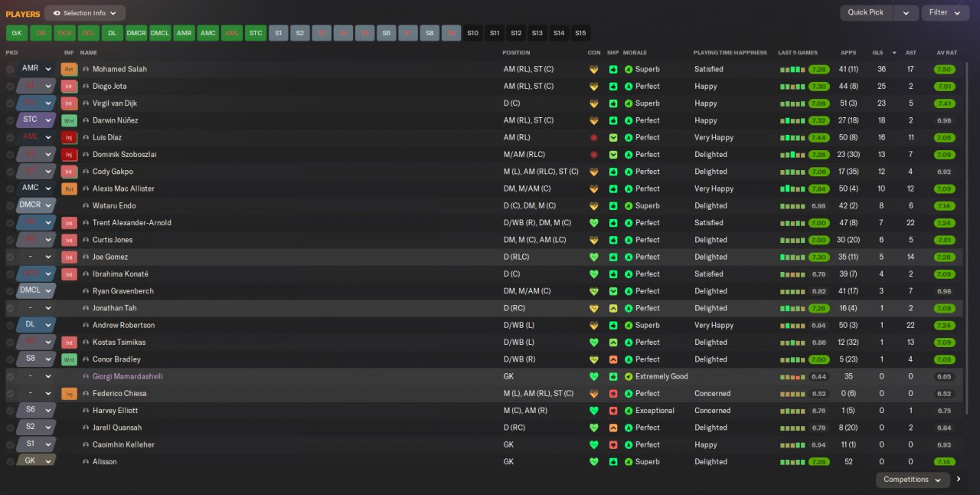Toggle the picked checkbox for Andrew Robertson
980x495 pixels.
click(10, 325)
